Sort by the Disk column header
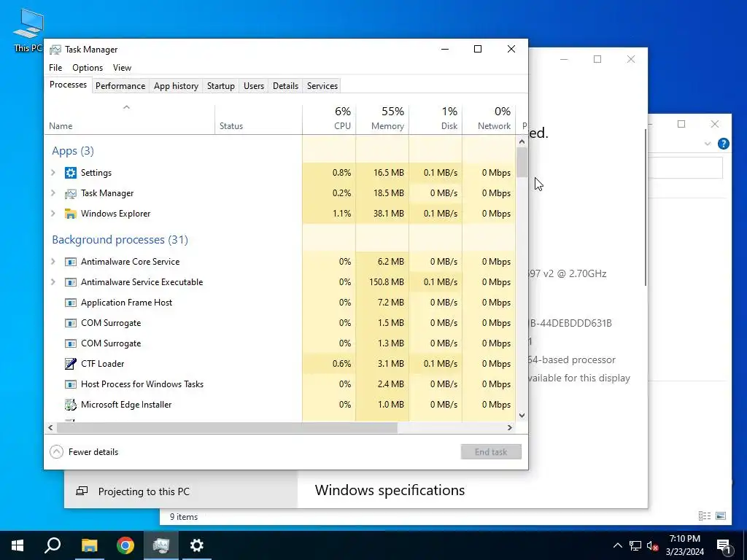747x560 pixels. pos(436,119)
